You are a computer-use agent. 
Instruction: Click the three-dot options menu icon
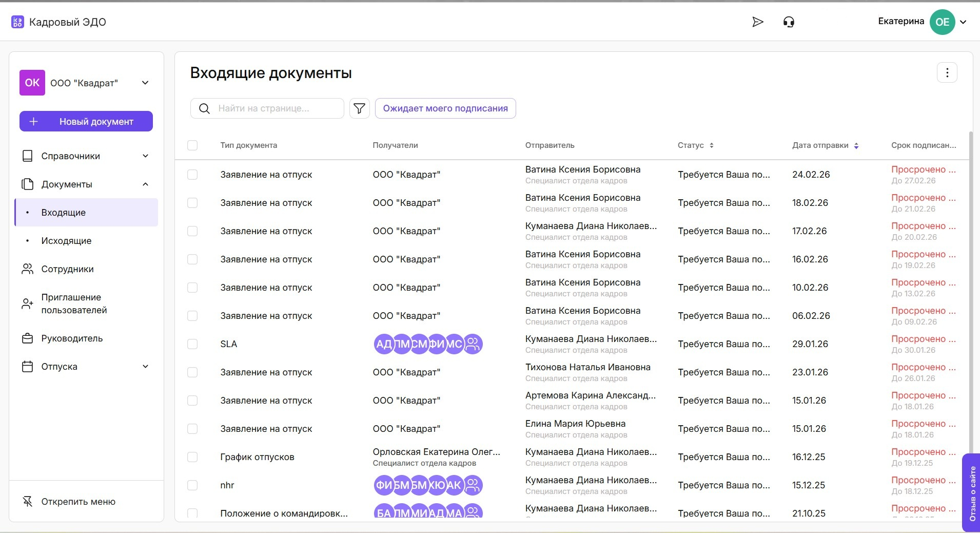pyautogui.click(x=947, y=73)
